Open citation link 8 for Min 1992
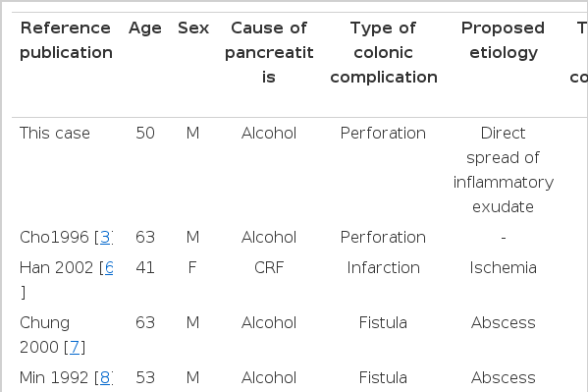This screenshot has width=588, height=392. pos(106,377)
